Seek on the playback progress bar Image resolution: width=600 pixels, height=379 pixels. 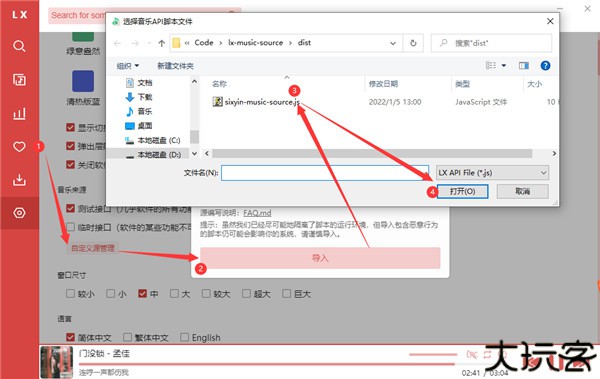click(267, 364)
